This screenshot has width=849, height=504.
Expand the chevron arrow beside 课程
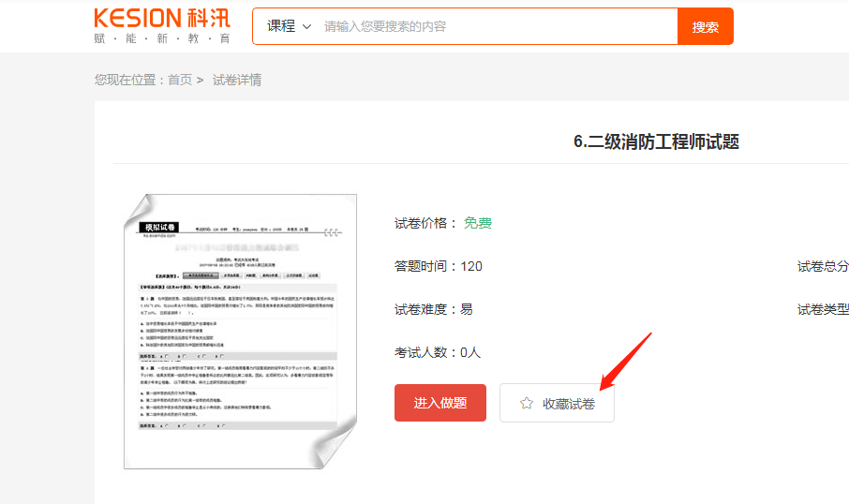pos(306,26)
